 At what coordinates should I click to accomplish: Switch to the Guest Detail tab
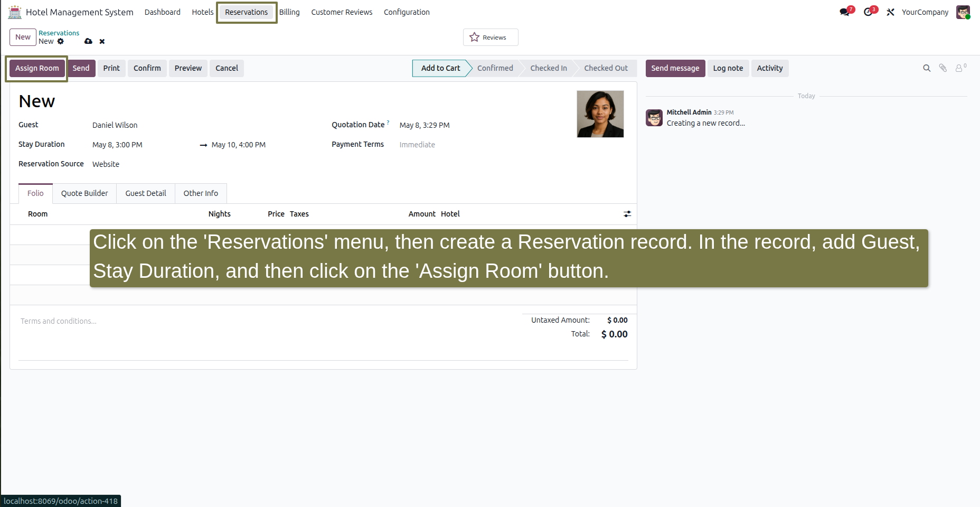point(146,193)
